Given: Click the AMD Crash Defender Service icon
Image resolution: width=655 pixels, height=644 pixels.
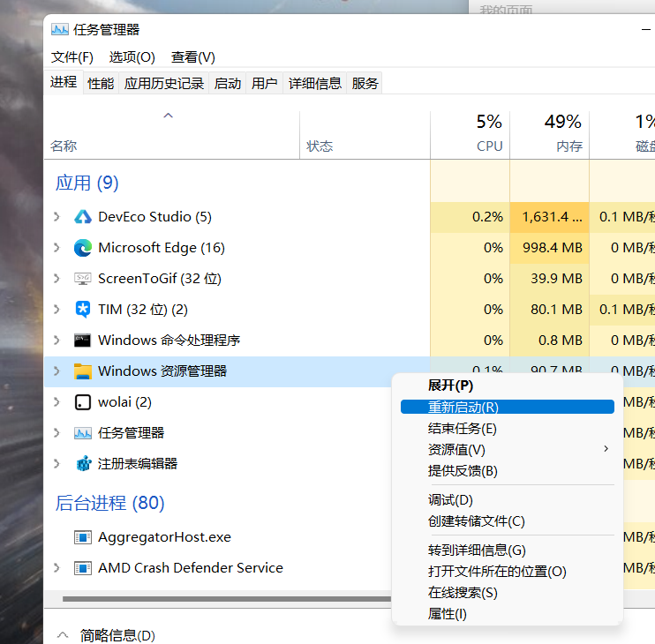Looking at the screenshot, I should point(83,568).
